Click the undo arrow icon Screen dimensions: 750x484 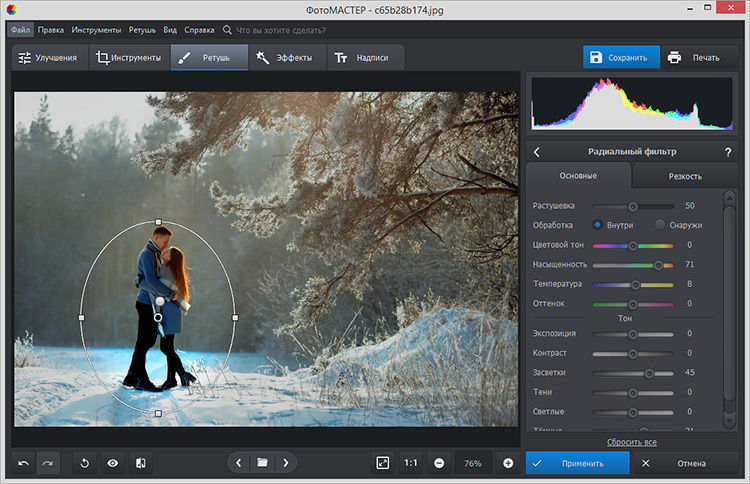coord(24,463)
